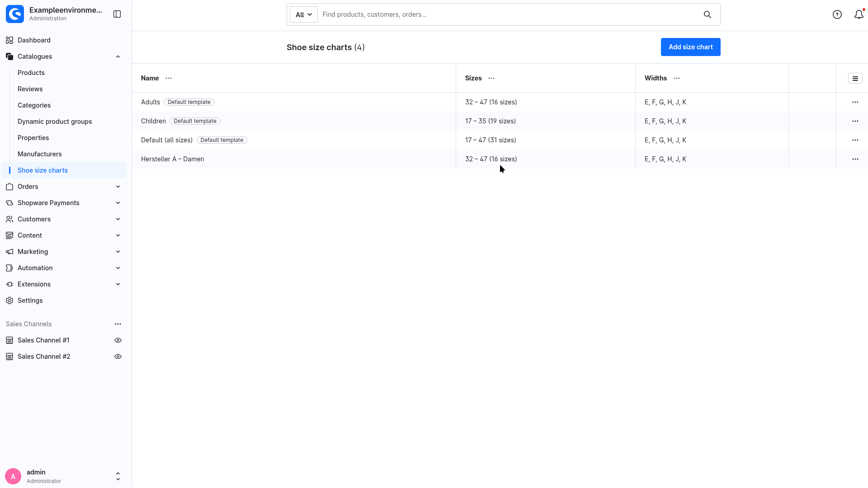Image resolution: width=868 pixels, height=488 pixels.
Task: Click the search magnifier icon
Action: pyautogui.click(x=708, y=14)
